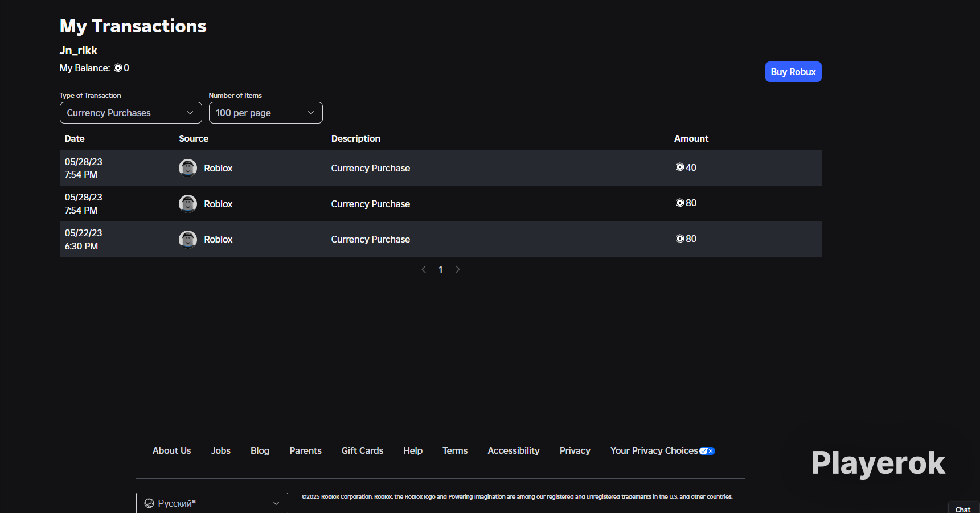
Task: Open the Parents footer link
Action: 306,450
